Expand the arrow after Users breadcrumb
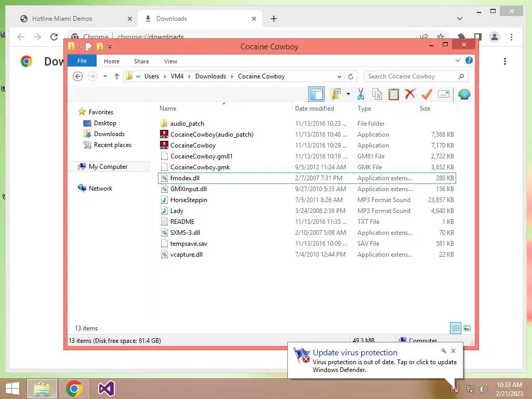Viewport: 532px width, 399px height. tap(165, 77)
